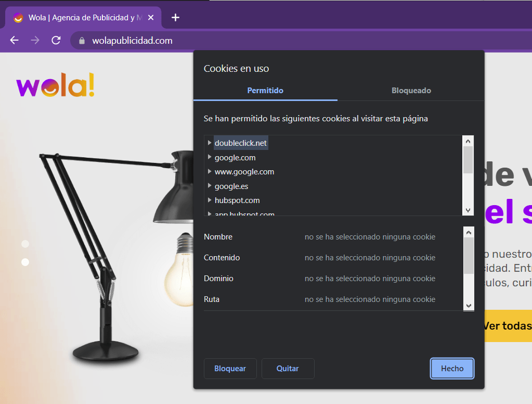Expand the google.com cookie entry
532x404 pixels.
(x=210, y=157)
